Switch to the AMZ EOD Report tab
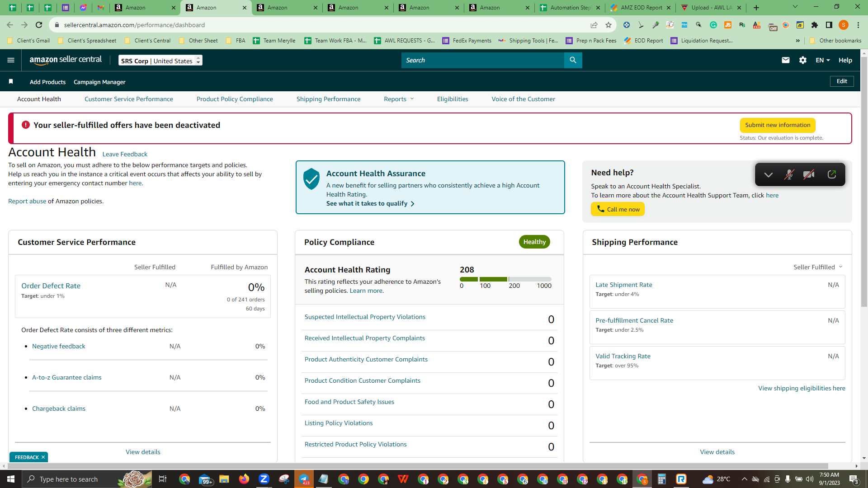Screen dimensions: 868x488 (x=641, y=8)
